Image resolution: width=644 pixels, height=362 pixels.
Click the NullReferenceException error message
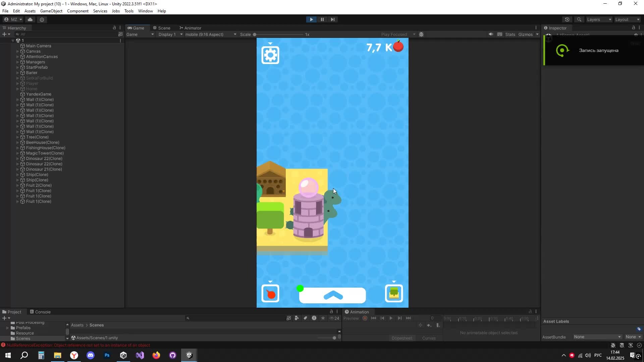(78, 345)
